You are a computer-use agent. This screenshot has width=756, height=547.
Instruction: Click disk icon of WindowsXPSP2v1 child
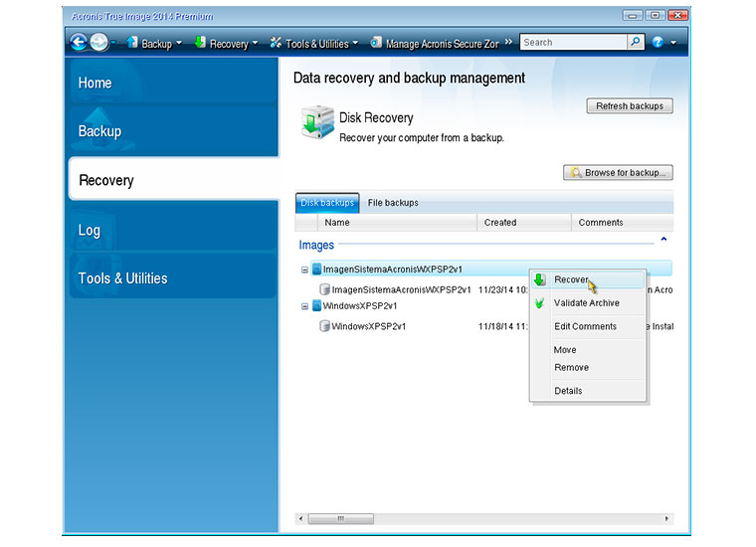[325, 326]
